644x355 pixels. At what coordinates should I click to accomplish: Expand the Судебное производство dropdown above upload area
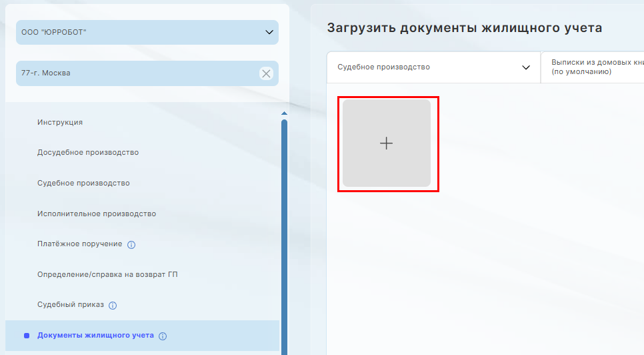pos(433,67)
